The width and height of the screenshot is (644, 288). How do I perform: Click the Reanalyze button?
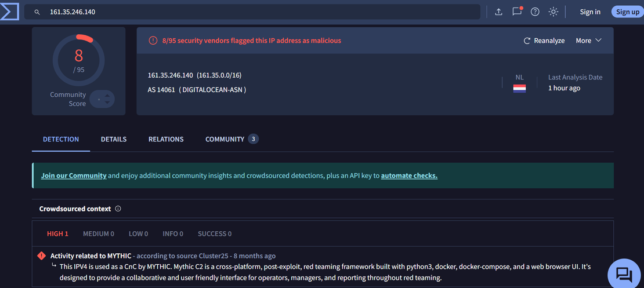(x=544, y=41)
